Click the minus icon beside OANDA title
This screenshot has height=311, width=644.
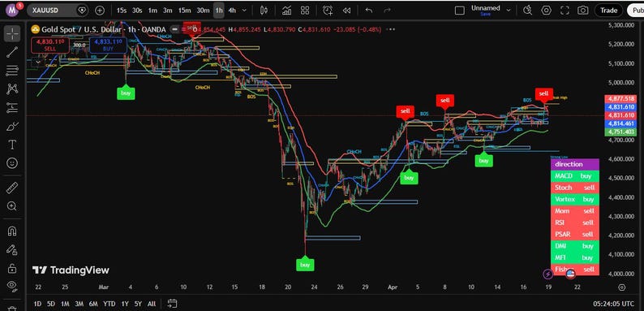click(x=175, y=29)
